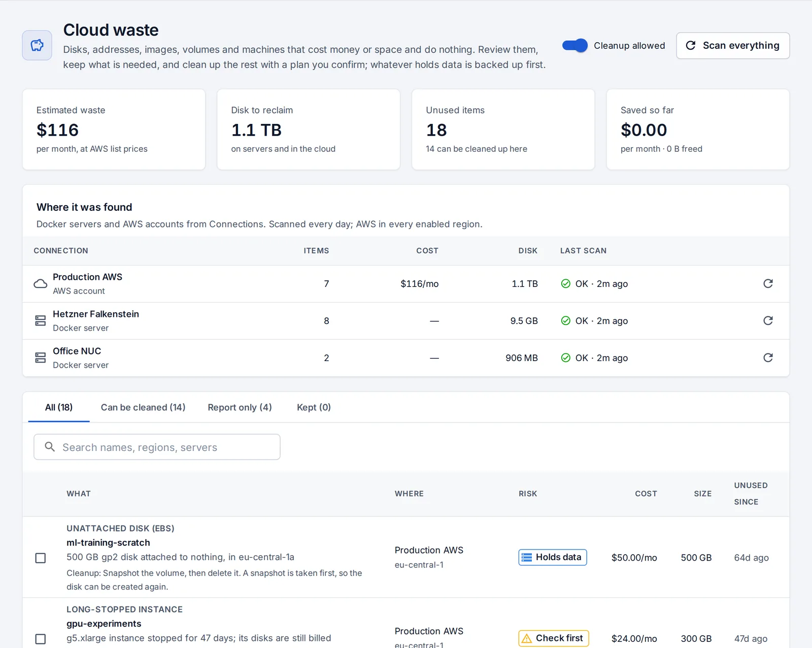The image size is (812, 648).
Task: Click the server icon for Office NUC
Action: [41, 358]
